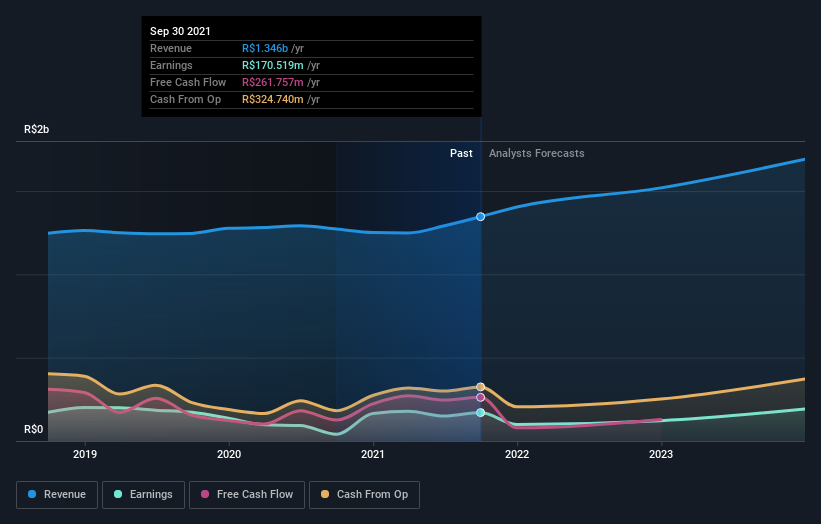This screenshot has width=821, height=524.
Task: Click the R$2b y-axis label
Action: pyautogui.click(x=37, y=129)
